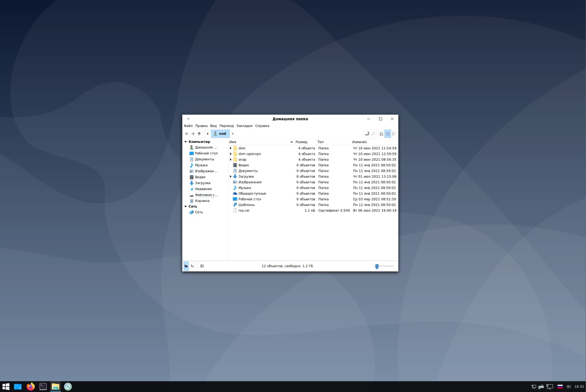Image resolution: width=586 pixels, height=392 pixels.
Task: Sort by the Размер column header
Action: tap(305, 142)
